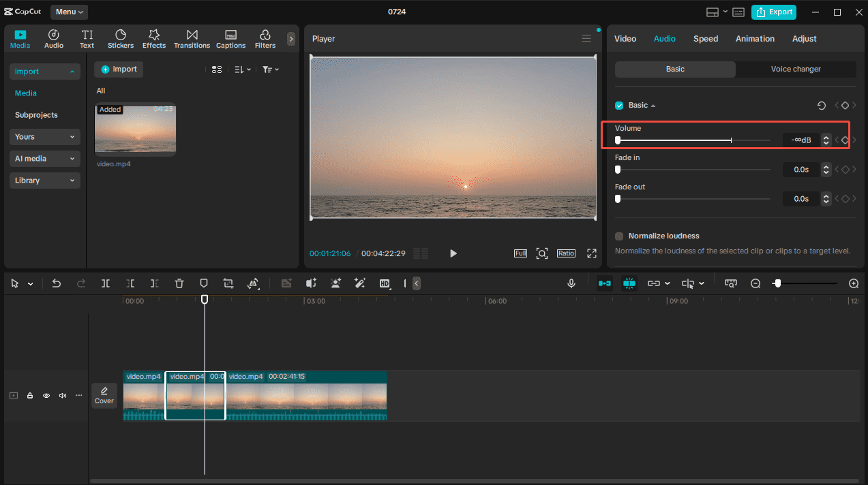Add a marker on the timeline
The height and width of the screenshot is (485, 868).
(203, 283)
